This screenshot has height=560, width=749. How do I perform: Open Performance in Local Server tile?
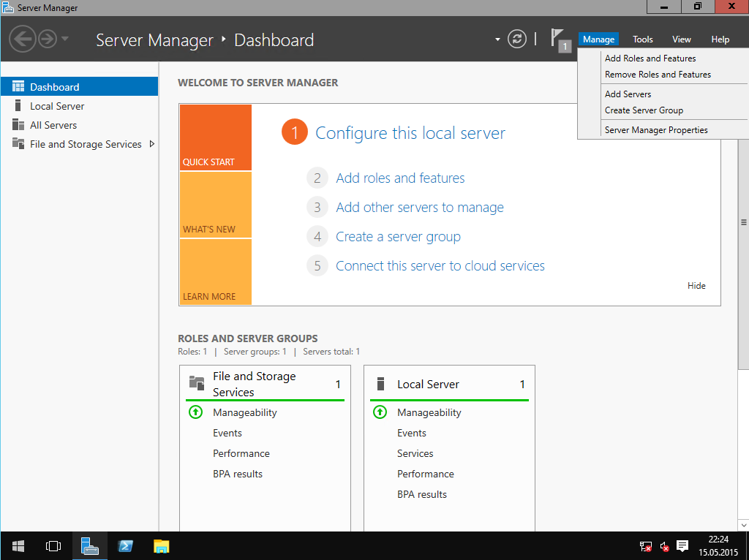click(426, 474)
